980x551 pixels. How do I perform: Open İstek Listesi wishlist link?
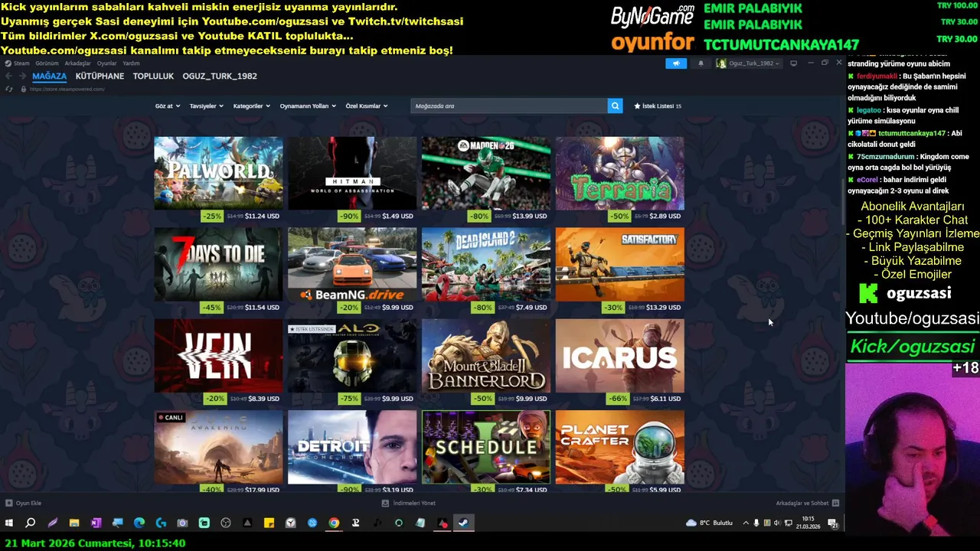click(x=658, y=106)
